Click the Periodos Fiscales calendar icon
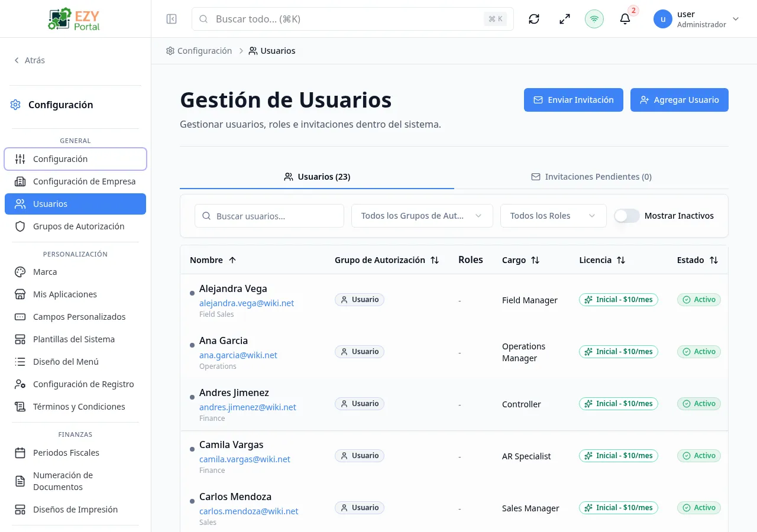 [20, 453]
